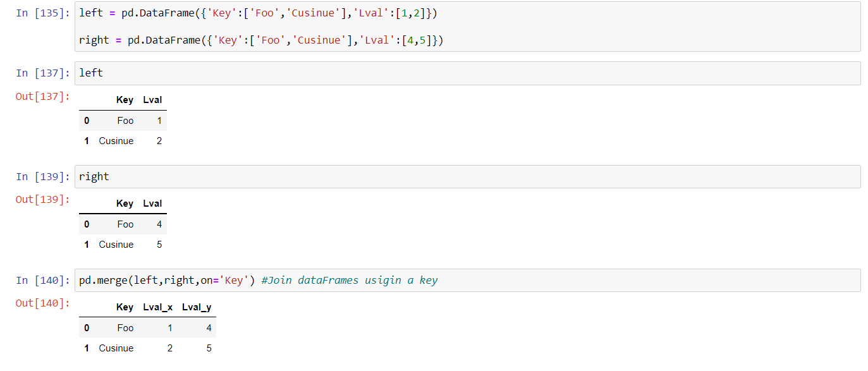Click the In [135] prompt label

[x=42, y=13]
